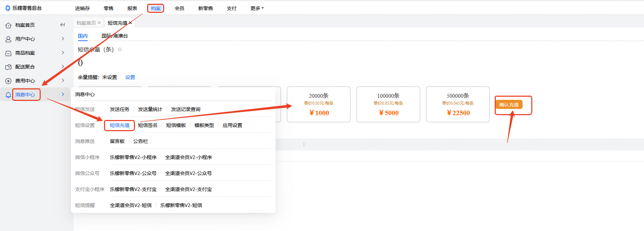Open 发送量统计 in popup menu
This screenshot has width=644, height=231.
coord(150,109)
